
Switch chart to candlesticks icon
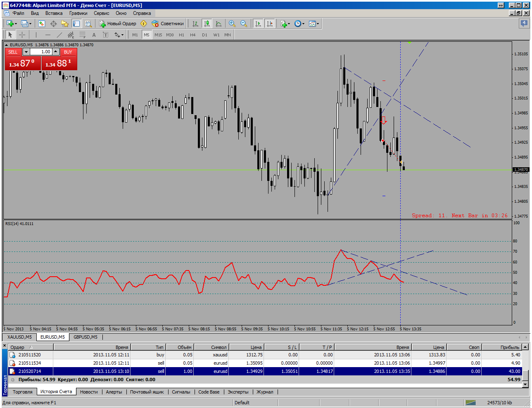tap(207, 24)
